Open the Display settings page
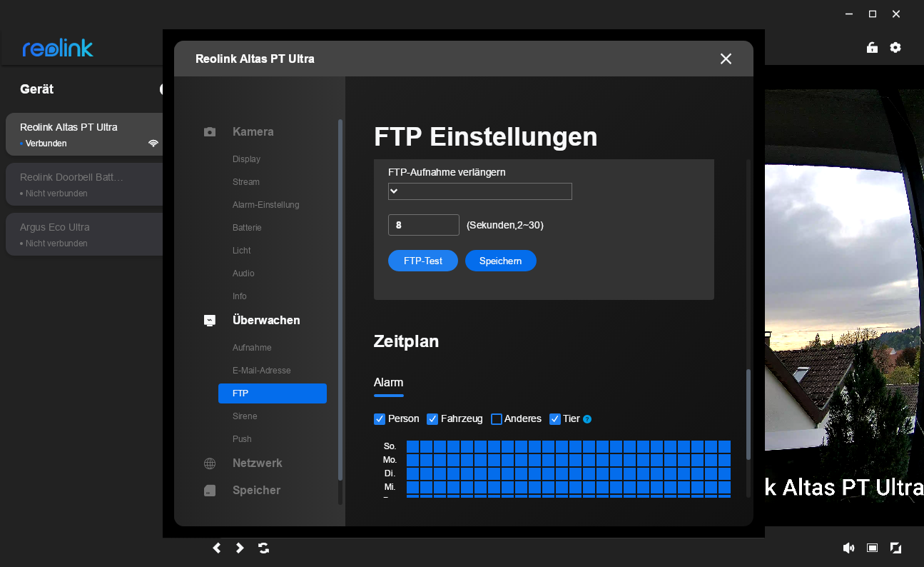The height and width of the screenshot is (567, 924). point(246,159)
